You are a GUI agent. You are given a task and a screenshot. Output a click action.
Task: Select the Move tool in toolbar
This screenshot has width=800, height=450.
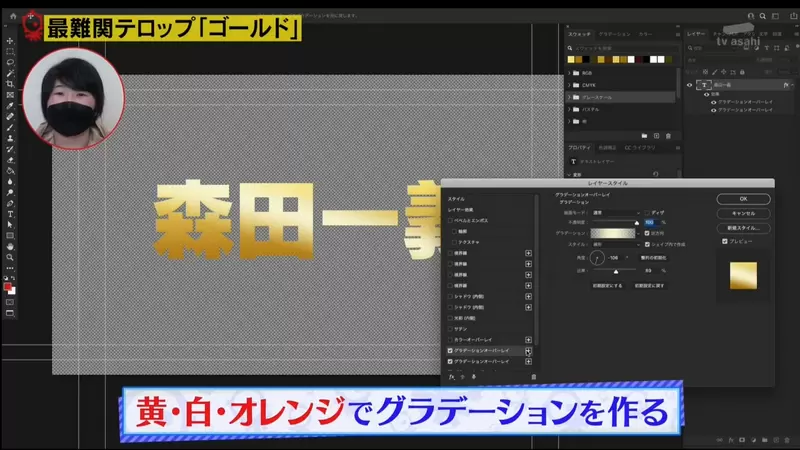click(x=10, y=41)
